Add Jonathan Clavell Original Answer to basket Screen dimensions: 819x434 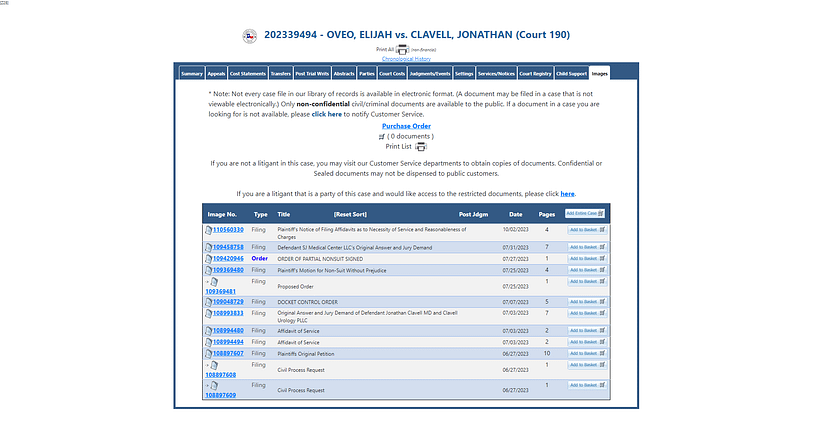pyautogui.click(x=587, y=313)
